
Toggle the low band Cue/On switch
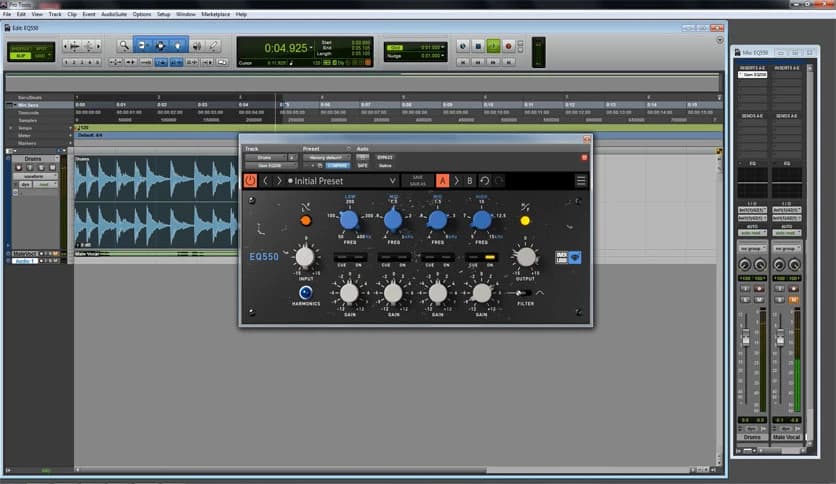pyautogui.click(x=350, y=257)
